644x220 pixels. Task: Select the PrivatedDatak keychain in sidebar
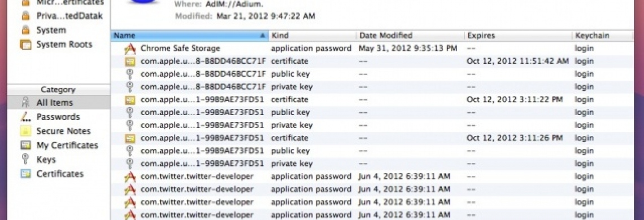[x=69, y=16]
